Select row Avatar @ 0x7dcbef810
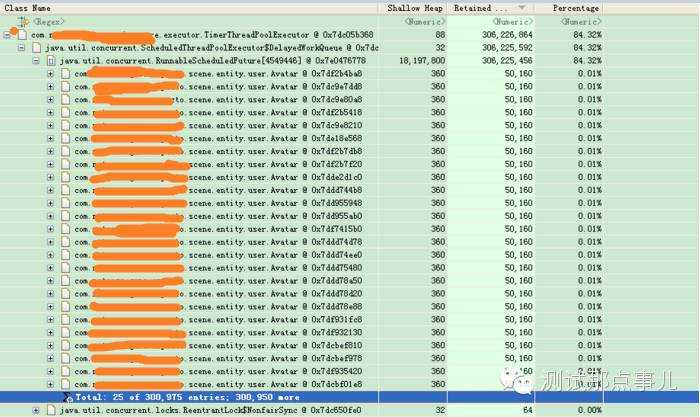Screen dimensions: 700x417 349,345
